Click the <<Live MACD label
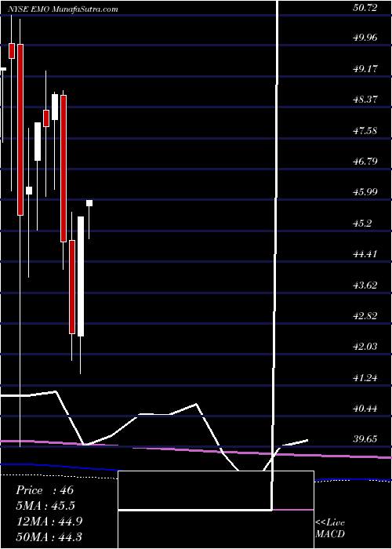The height and width of the screenshot is (549, 392). [x=330, y=528]
